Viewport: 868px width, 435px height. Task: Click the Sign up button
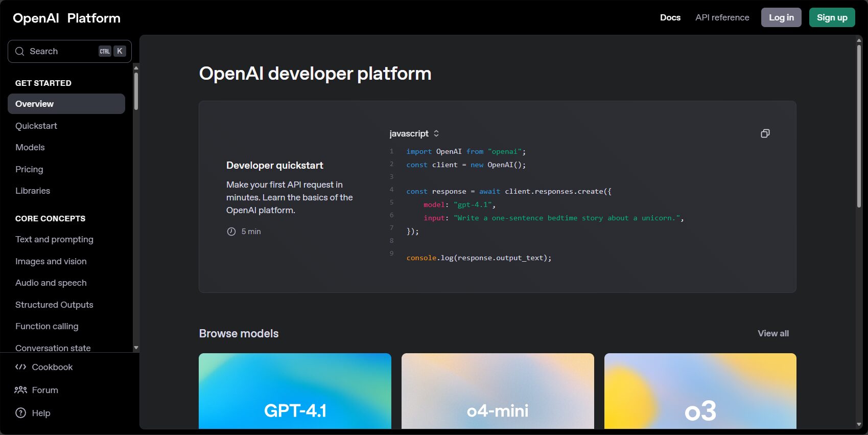(x=832, y=17)
